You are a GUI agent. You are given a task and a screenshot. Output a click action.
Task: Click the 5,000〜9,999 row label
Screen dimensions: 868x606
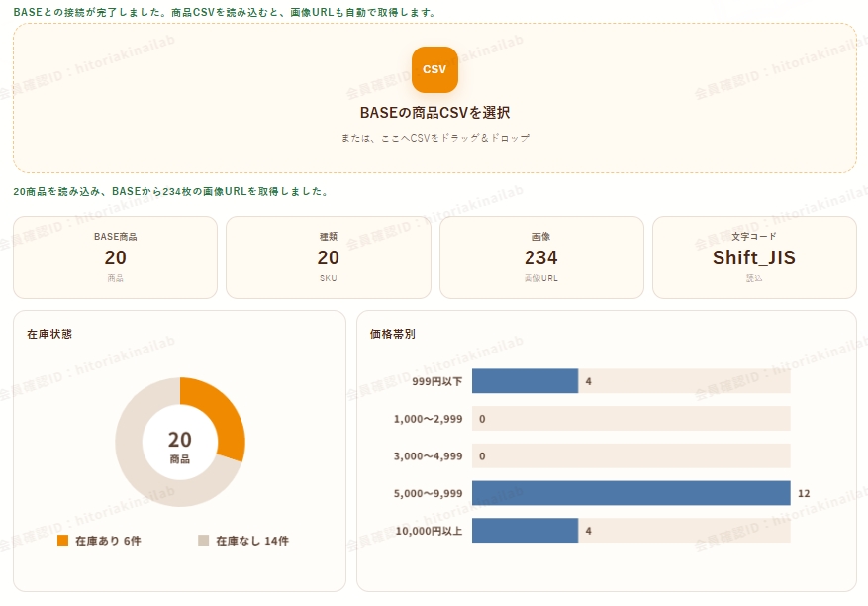click(428, 493)
